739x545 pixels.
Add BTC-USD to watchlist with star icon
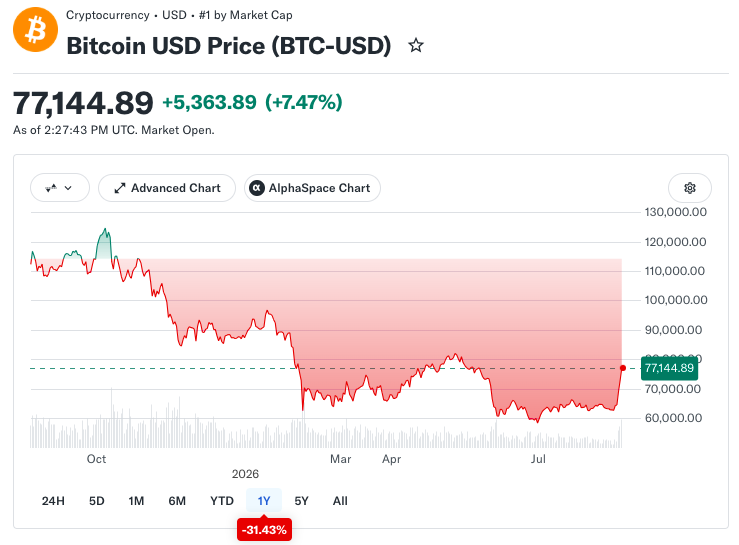click(416, 46)
